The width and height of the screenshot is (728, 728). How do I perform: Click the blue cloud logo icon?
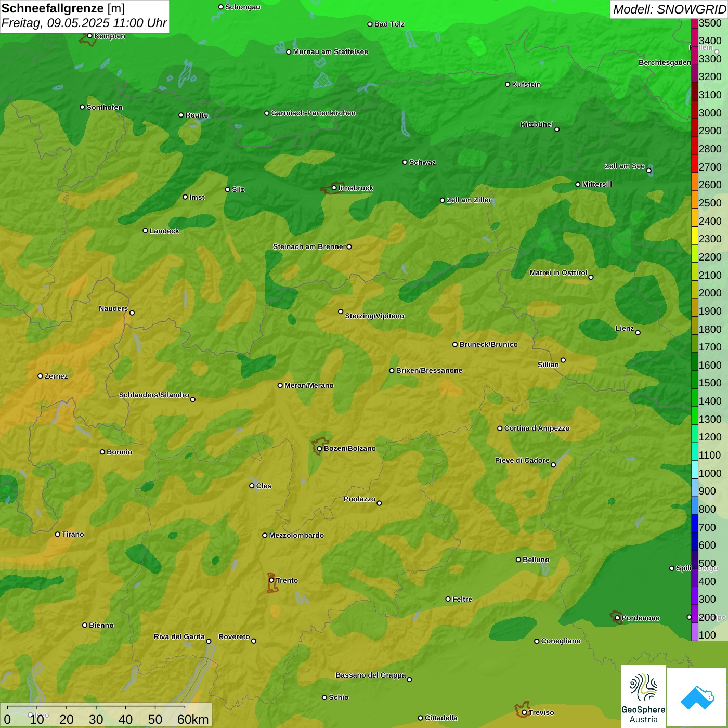pos(697,697)
